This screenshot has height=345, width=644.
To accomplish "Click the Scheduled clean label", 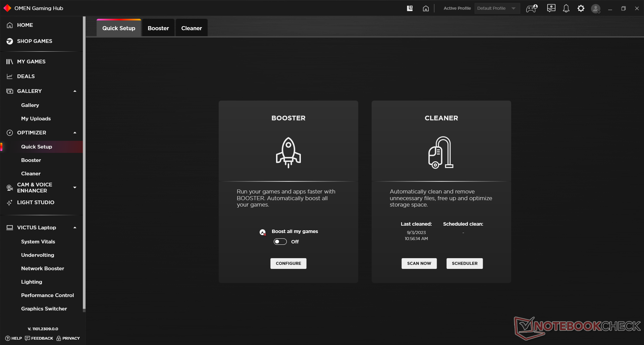I will (463, 224).
